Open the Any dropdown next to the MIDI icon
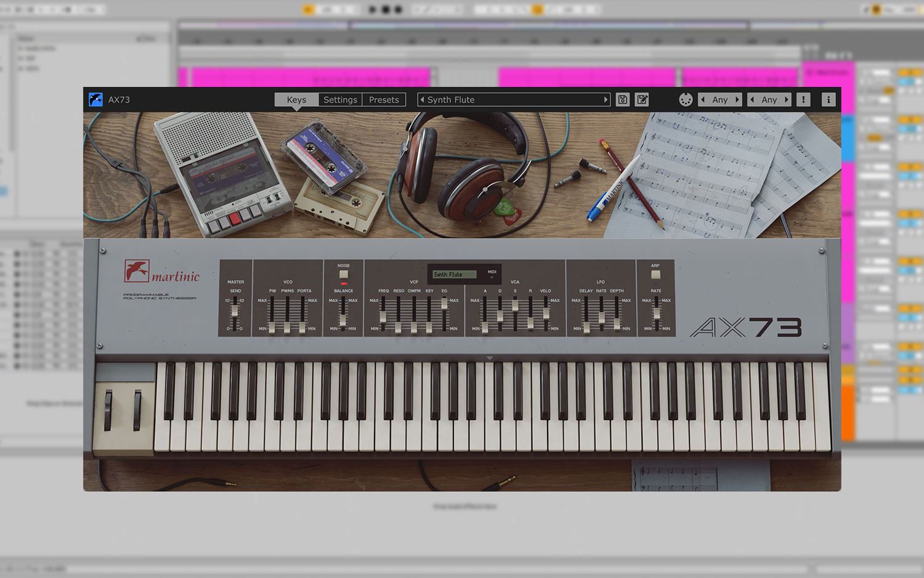 pyautogui.click(x=720, y=99)
